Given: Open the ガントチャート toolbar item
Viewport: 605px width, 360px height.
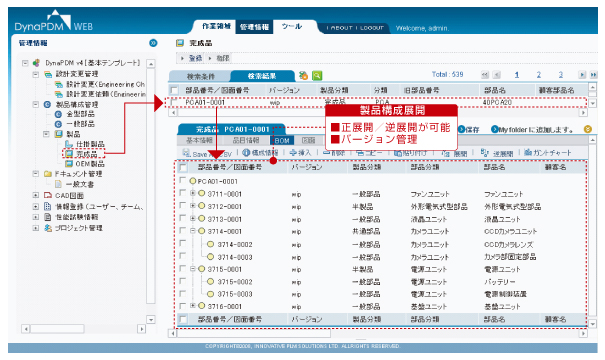Looking at the screenshot, I should coord(548,153).
